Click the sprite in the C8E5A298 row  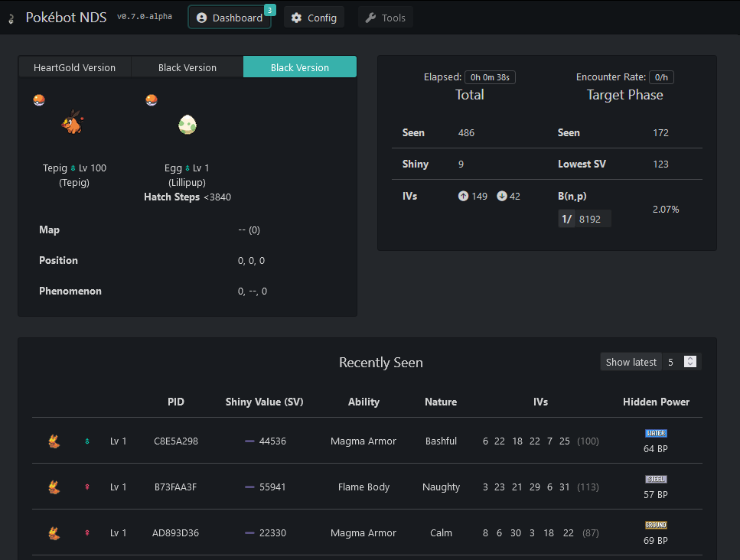(54, 441)
